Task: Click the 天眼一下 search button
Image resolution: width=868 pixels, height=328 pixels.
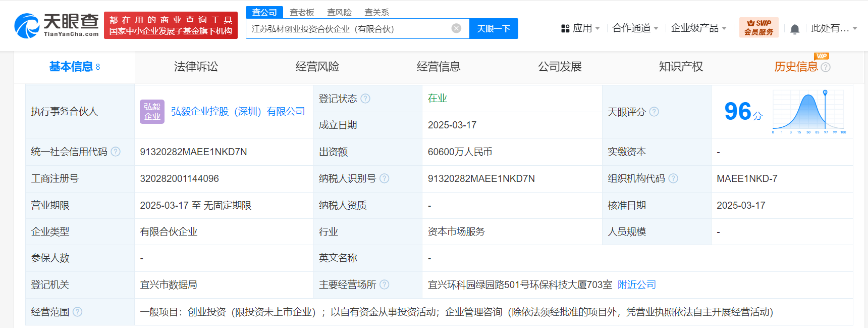Action: click(x=494, y=29)
